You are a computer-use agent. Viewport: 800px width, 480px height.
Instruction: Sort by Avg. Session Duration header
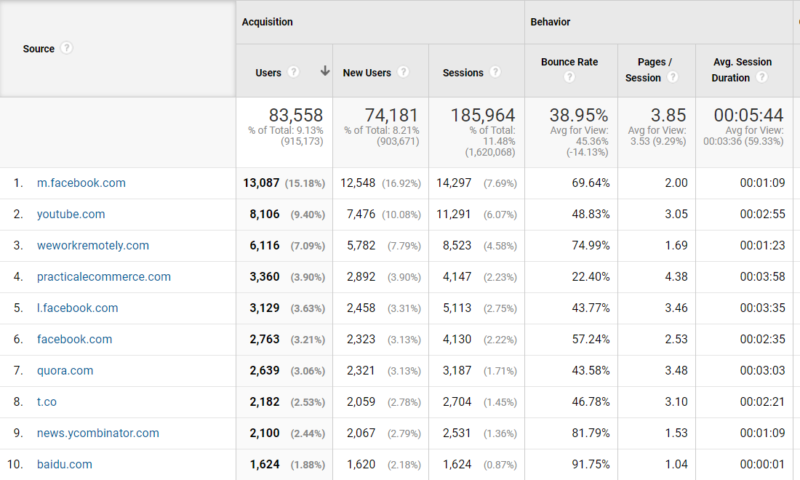click(742, 70)
